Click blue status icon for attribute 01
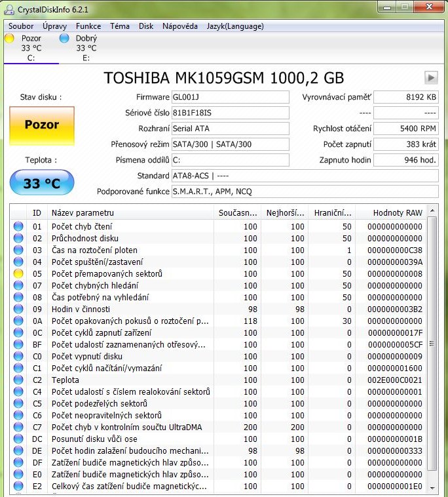This screenshot has width=448, height=497. pyautogui.click(x=18, y=226)
